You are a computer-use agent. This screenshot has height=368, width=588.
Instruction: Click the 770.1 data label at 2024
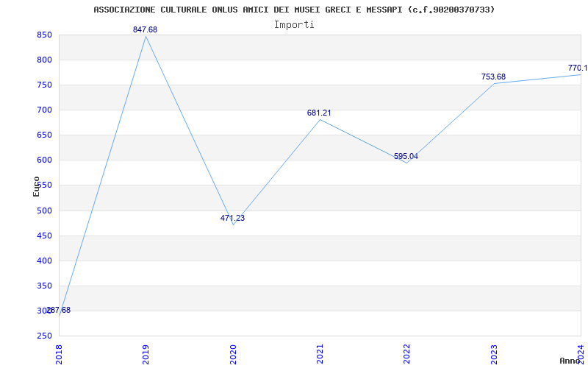pos(578,68)
